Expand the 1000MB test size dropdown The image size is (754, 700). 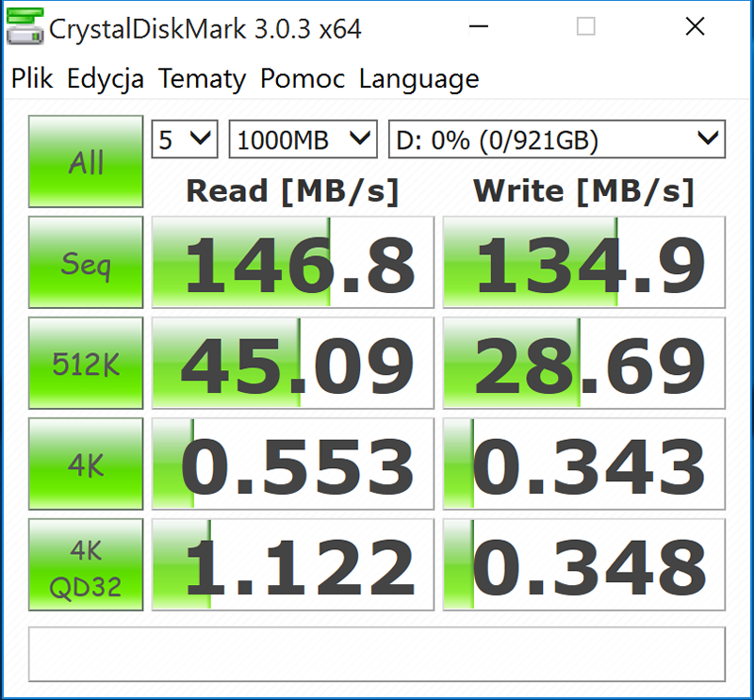pyautogui.click(x=303, y=138)
